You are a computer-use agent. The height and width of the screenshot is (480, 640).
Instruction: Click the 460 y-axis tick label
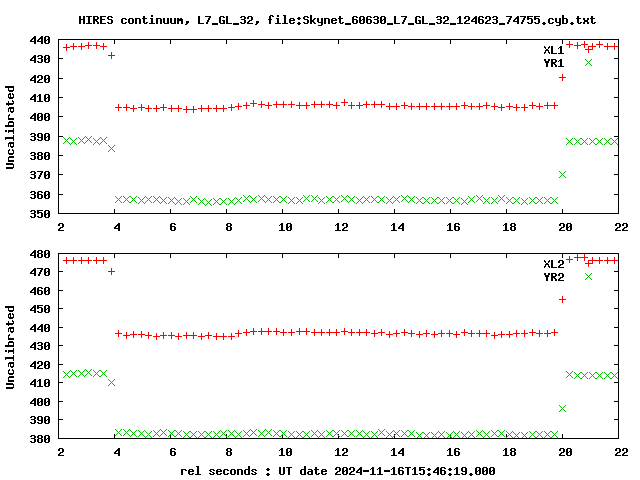pyautogui.click(x=40, y=291)
